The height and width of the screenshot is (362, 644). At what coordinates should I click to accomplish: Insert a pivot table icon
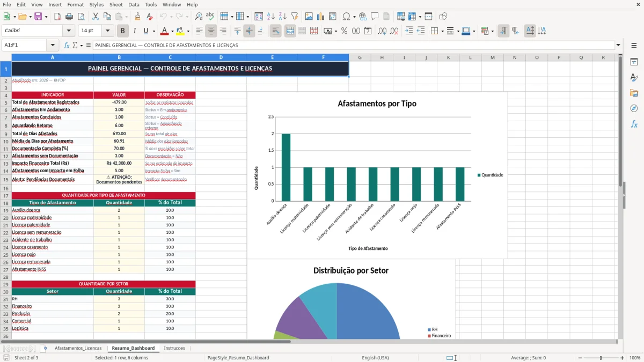[x=333, y=17]
